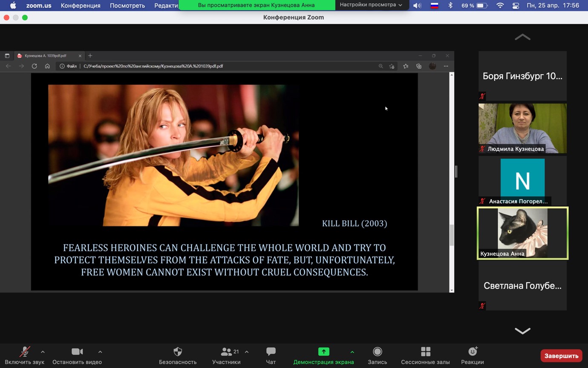Open share options arrow beside Демонстрация экрана
Image resolution: width=588 pixels, height=368 pixels.
tap(352, 352)
